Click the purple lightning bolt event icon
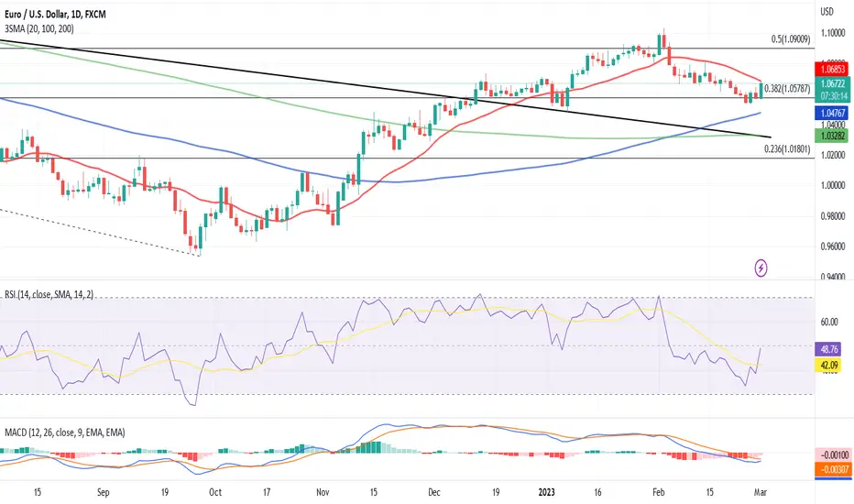The height and width of the screenshot is (504, 854). coord(761,268)
